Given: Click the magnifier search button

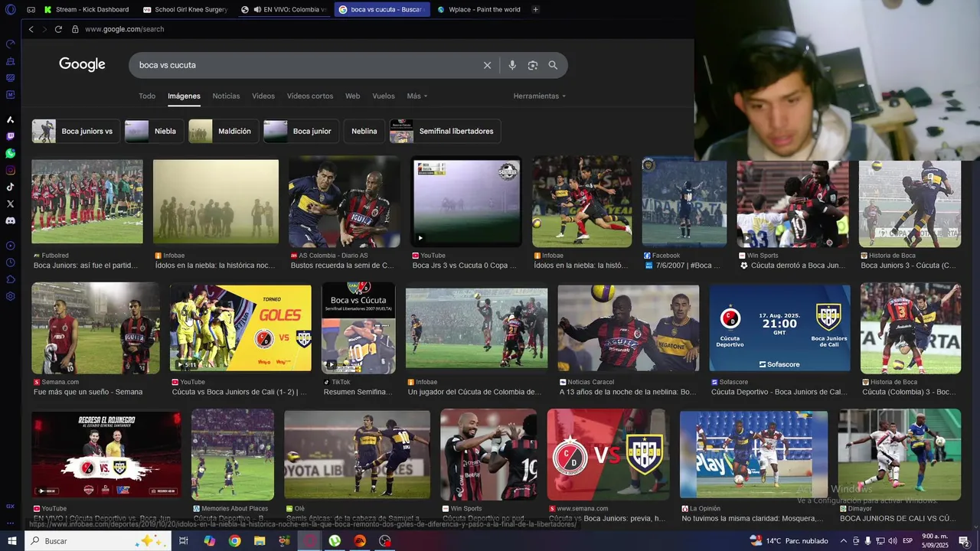Looking at the screenshot, I should coord(553,65).
